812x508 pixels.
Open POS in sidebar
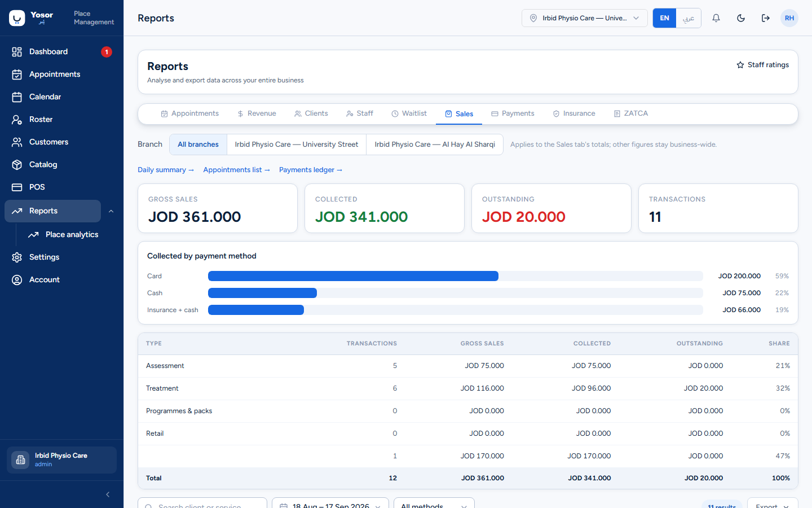(61, 187)
